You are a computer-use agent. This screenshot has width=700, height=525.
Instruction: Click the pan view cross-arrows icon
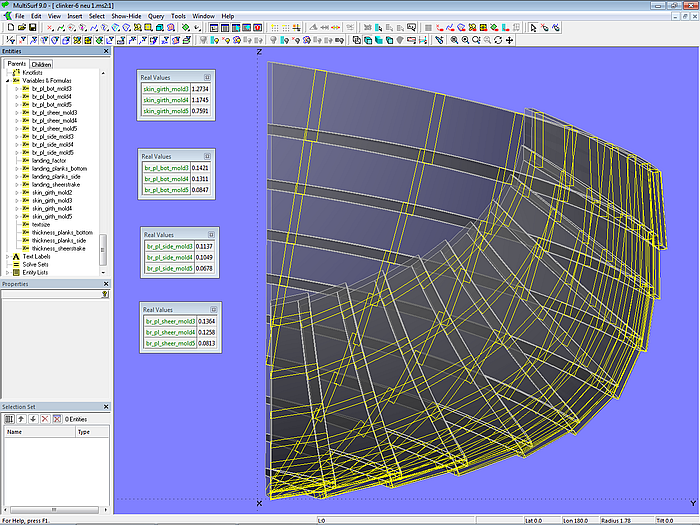coord(510,40)
